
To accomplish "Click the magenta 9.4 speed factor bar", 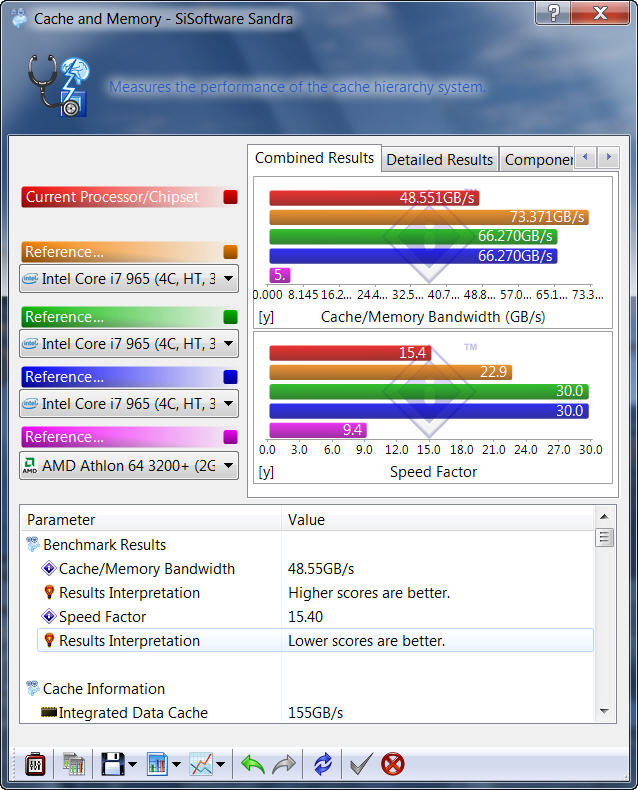I will pos(318,430).
